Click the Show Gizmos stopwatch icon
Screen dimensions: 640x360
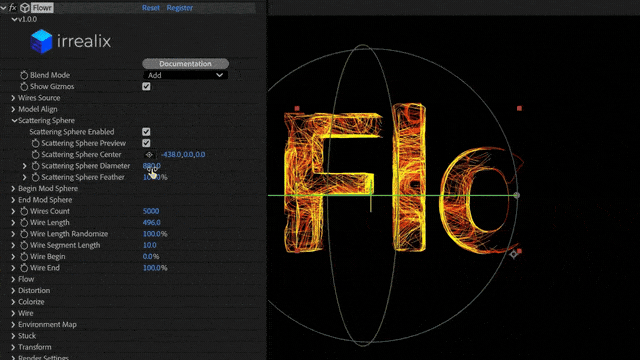(x=24, y=87)
